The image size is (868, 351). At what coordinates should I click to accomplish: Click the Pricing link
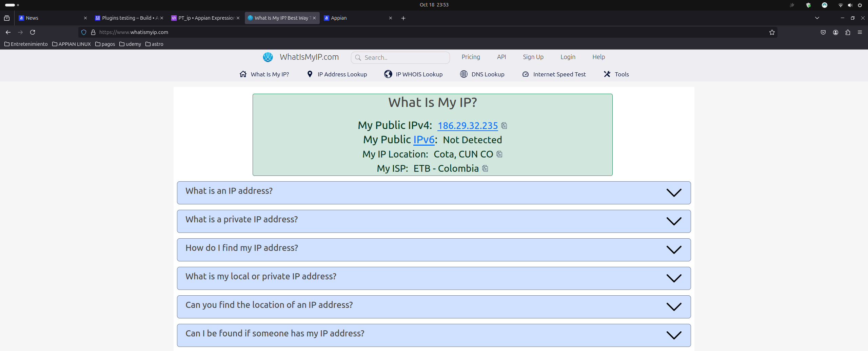[x=471, y=57]
